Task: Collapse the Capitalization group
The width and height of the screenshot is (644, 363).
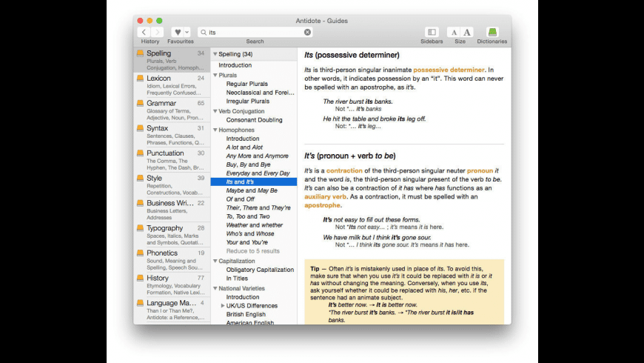Action: 215,261
